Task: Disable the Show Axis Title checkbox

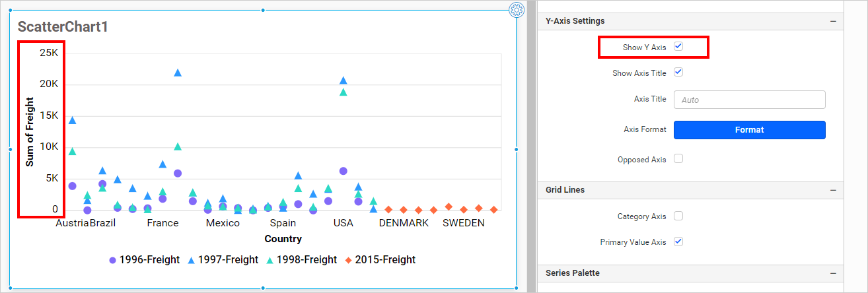Action: pos(678,73)
